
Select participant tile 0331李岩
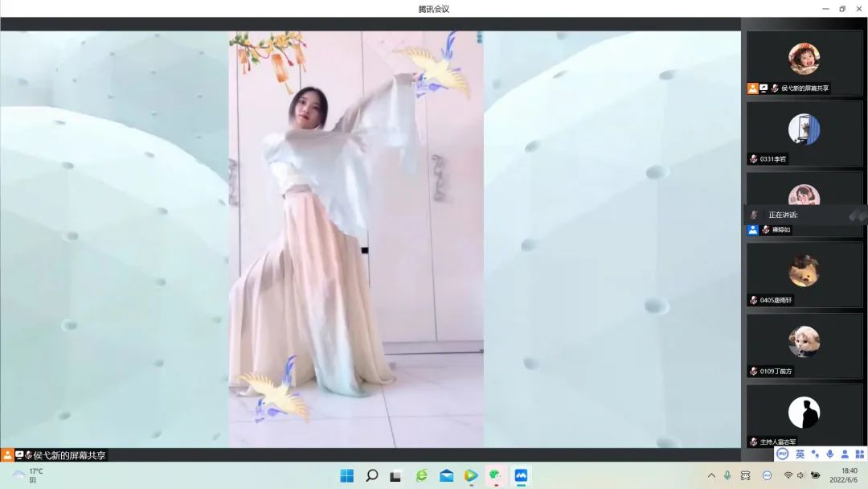point(804,134)
